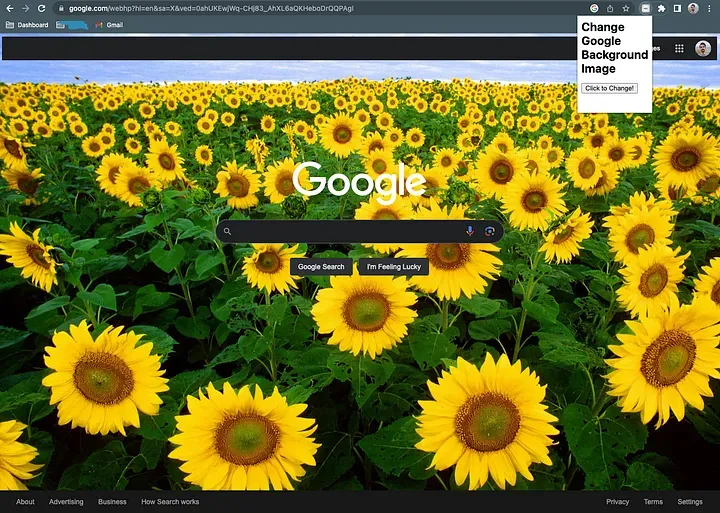Bookmark this page with the star icon
720x513 pixels.
pos(625,8)
